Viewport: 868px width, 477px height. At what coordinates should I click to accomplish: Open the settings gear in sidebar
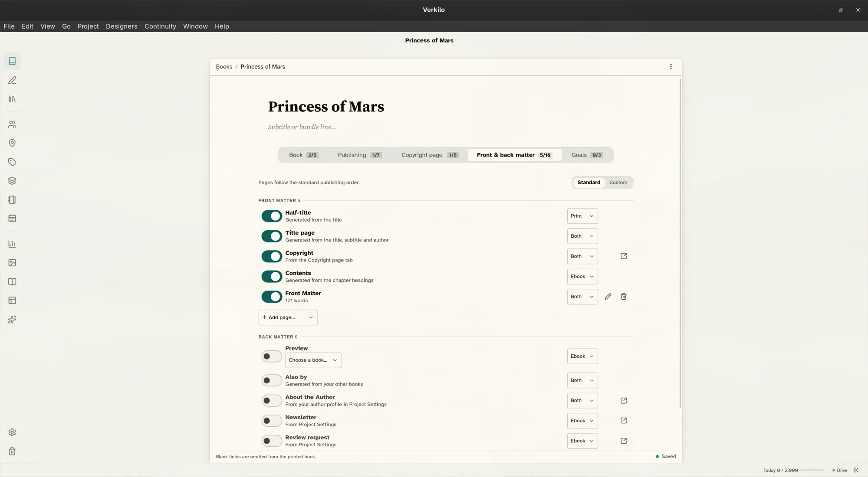(12, 432)
